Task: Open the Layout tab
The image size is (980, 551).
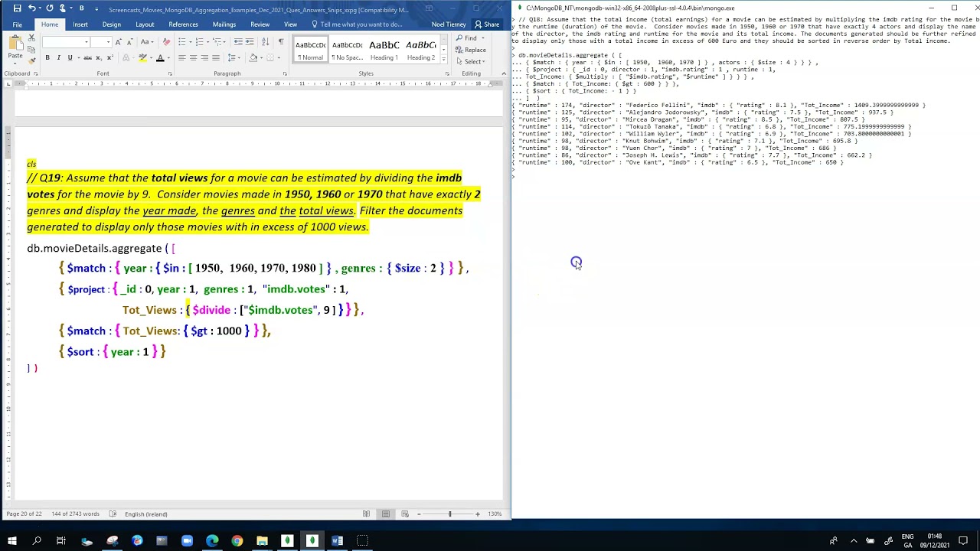Action: click(x=145, y=24)
